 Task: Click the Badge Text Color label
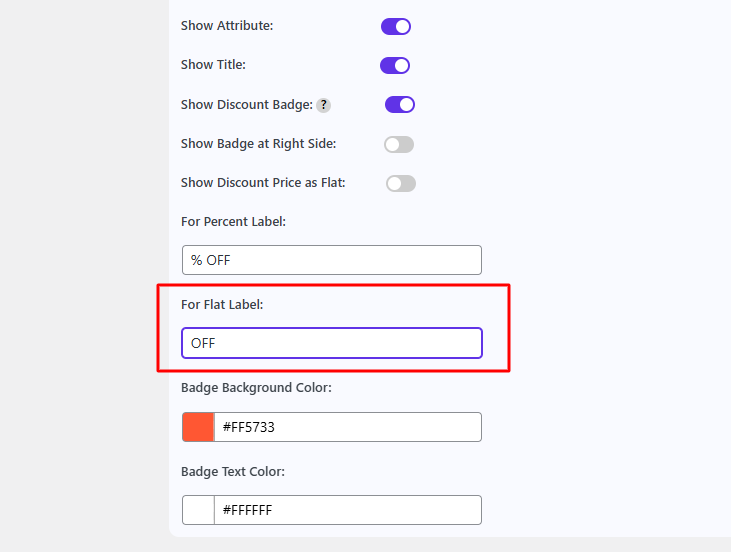[233, 471]
